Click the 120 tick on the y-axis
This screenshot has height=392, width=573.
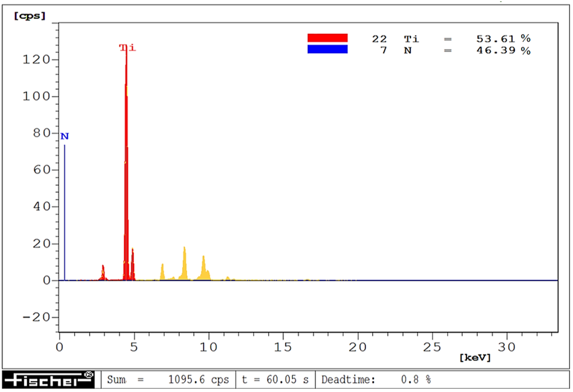point(36,60)
